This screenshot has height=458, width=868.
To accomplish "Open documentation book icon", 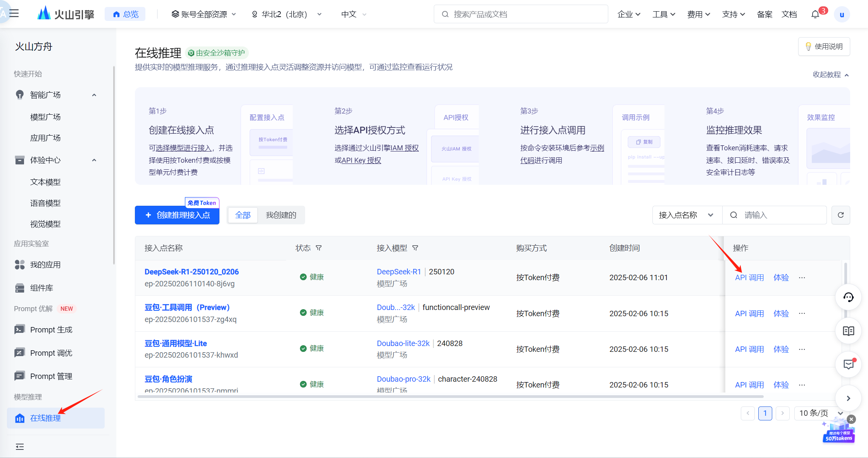I will pos(848,331).
